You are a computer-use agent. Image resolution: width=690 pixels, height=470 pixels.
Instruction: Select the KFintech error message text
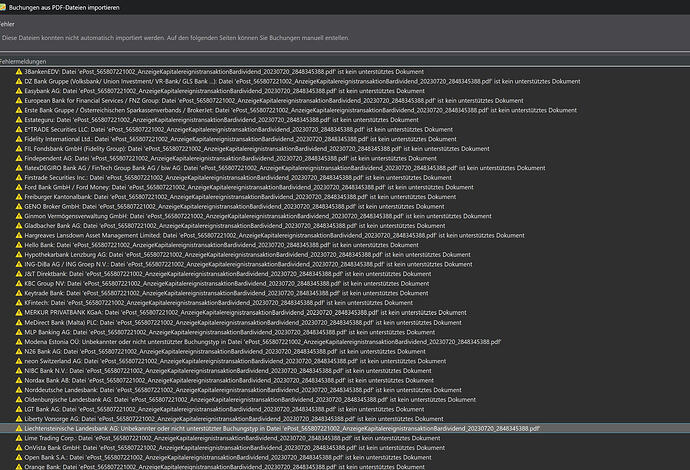click(219, 303)
